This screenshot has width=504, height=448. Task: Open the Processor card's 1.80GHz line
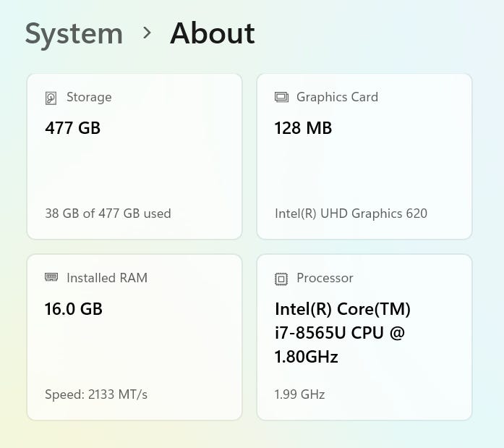[x=307, y=357]
